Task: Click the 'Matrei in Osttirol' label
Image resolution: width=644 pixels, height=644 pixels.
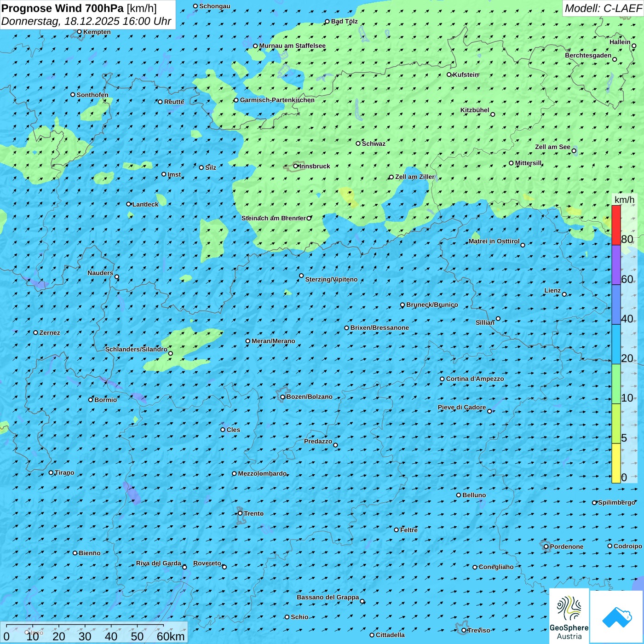Action: click(x=494, y=241)
